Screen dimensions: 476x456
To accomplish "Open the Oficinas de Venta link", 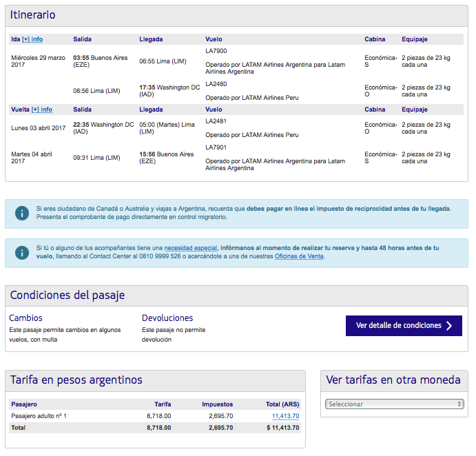I will click(299, 256).
